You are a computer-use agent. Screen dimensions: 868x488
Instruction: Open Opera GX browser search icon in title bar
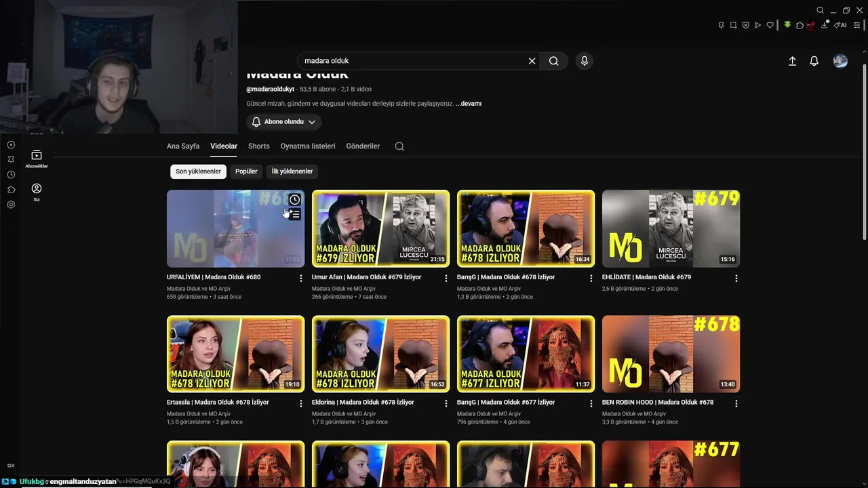point(820,10)
